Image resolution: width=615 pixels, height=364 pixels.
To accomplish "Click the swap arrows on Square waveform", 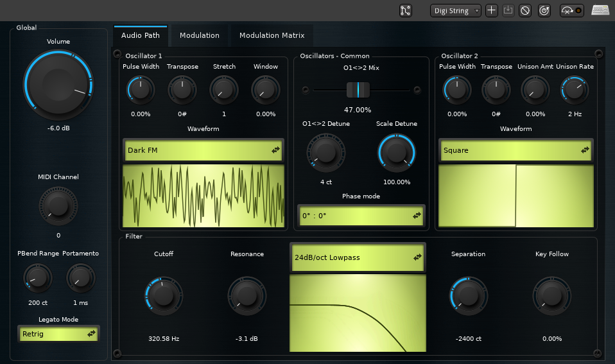I will [585, 150].
